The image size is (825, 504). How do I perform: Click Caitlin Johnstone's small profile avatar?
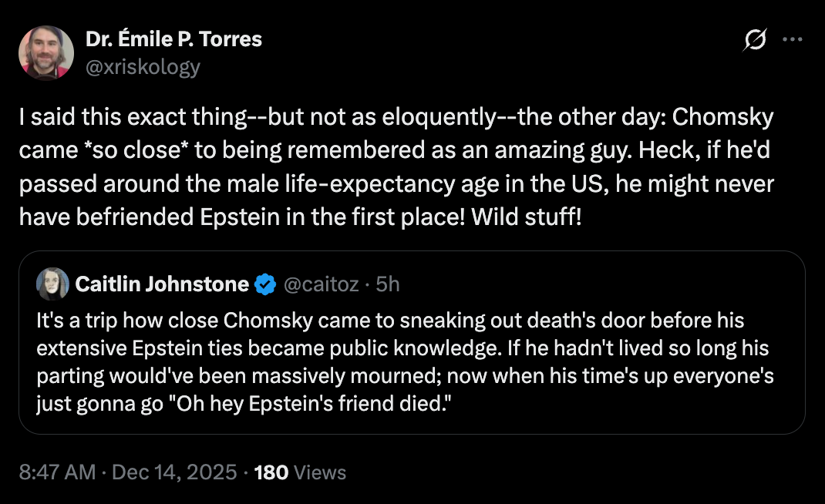tap(53, 284)
